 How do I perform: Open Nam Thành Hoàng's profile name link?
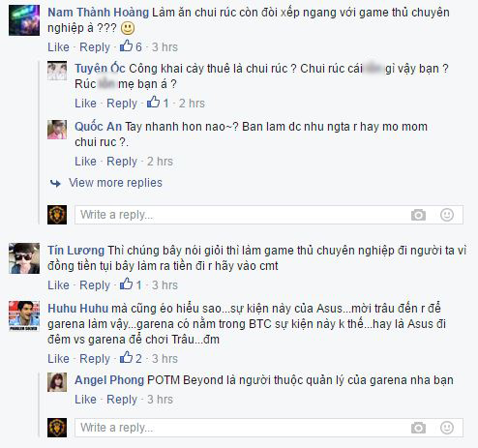98,13
